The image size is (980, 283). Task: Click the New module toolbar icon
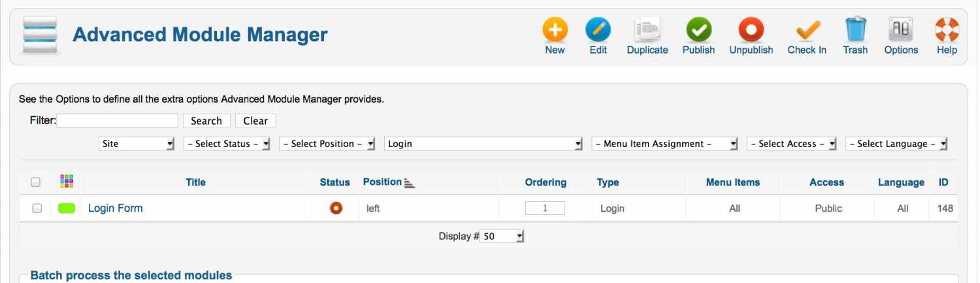pos(555,30)
